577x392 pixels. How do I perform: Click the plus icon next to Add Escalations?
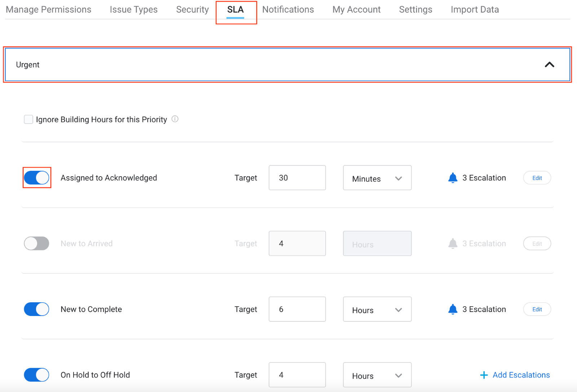(484, 375)
